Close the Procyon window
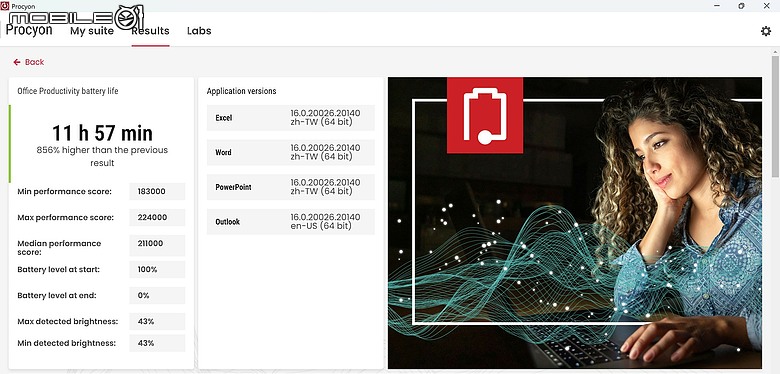The height and width of the screenshot is (374, 780). (x=766, y=5)
